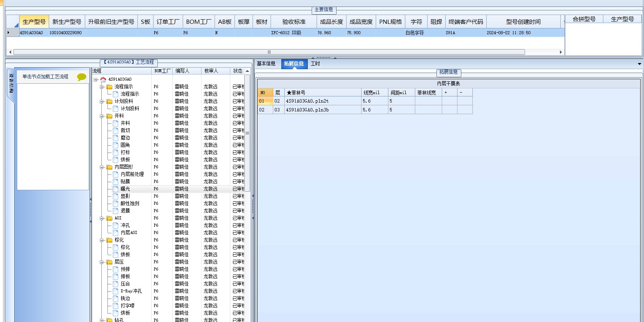
Task: Click the document icon next to 裁切
Action: click(116, 131)
